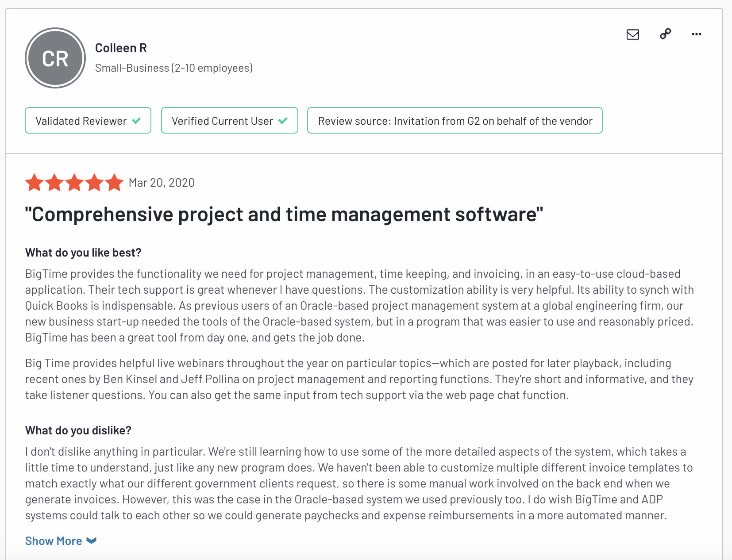
Task: Click the paragraph starting BigTime provides the functionality
Action: pyautogui.click(x=359, y=306)
